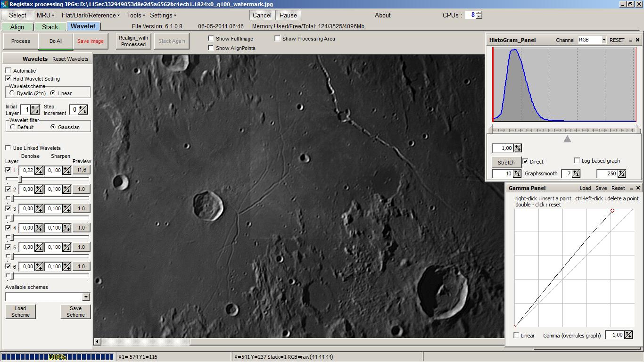Enable the Show Full Image checkbox

coord(211,39)
